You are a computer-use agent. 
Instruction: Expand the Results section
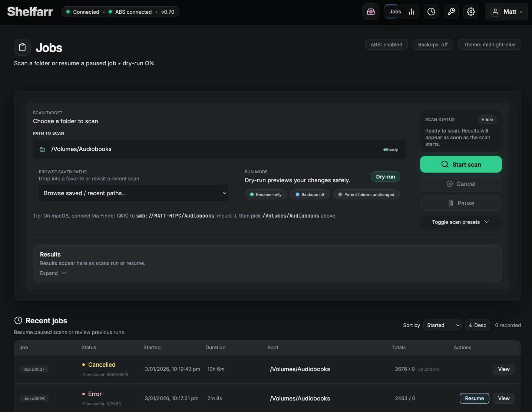(x=53, y=273)
